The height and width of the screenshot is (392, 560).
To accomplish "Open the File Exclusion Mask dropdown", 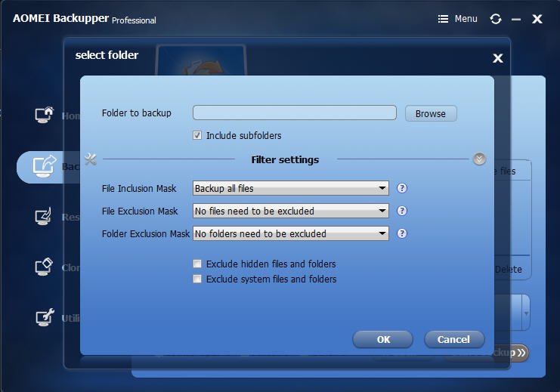I will click(x=291, y=211).
